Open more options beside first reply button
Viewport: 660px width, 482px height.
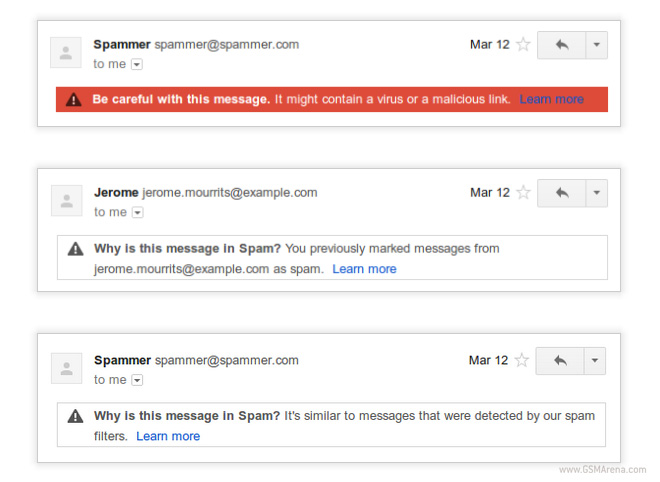pyautogui.click(x=596, y=45)
